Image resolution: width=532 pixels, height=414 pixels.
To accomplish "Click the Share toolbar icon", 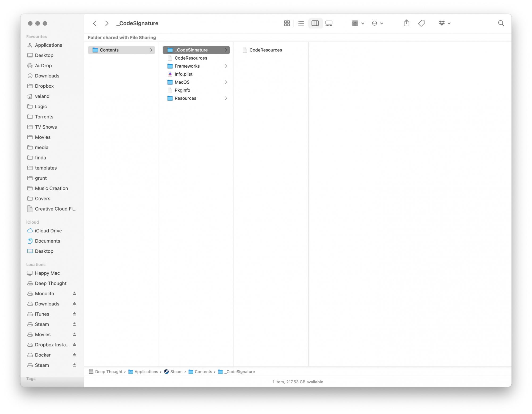I will [x=406, y=23].
